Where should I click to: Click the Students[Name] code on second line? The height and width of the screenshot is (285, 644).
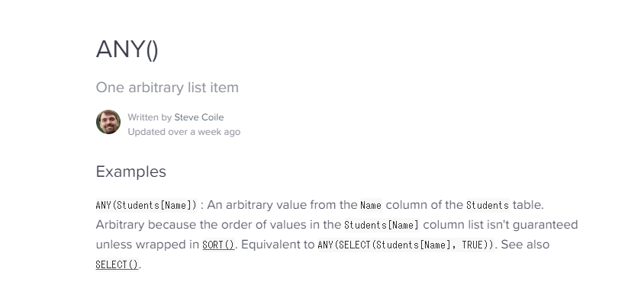pos(382,225)
